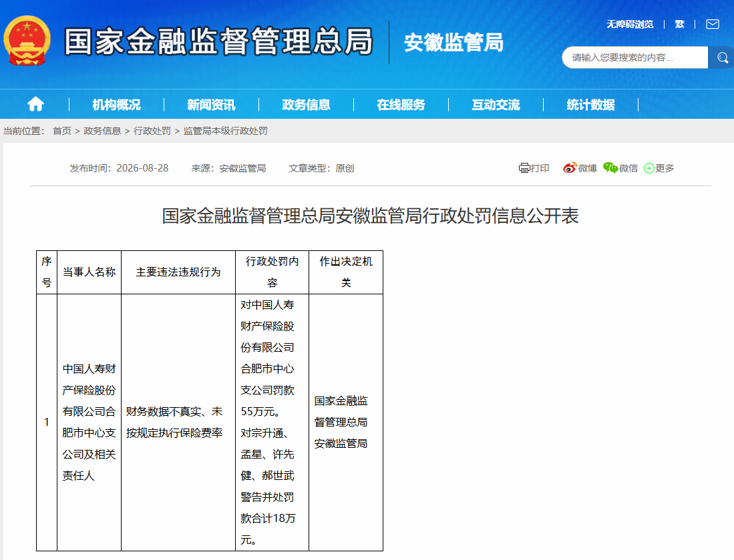The image size is (734, 560).
Task: Click the 当前位置 label
Action: tap(24, 131)
